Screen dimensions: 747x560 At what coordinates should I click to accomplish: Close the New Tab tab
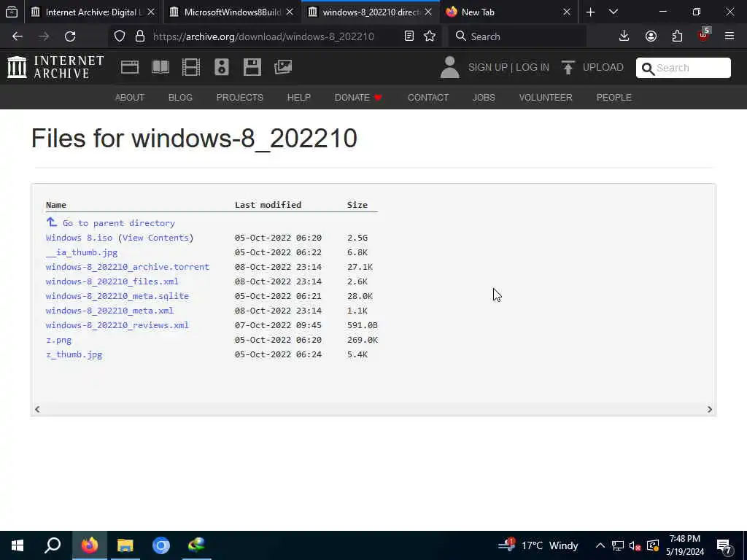[x=566, y=12]
